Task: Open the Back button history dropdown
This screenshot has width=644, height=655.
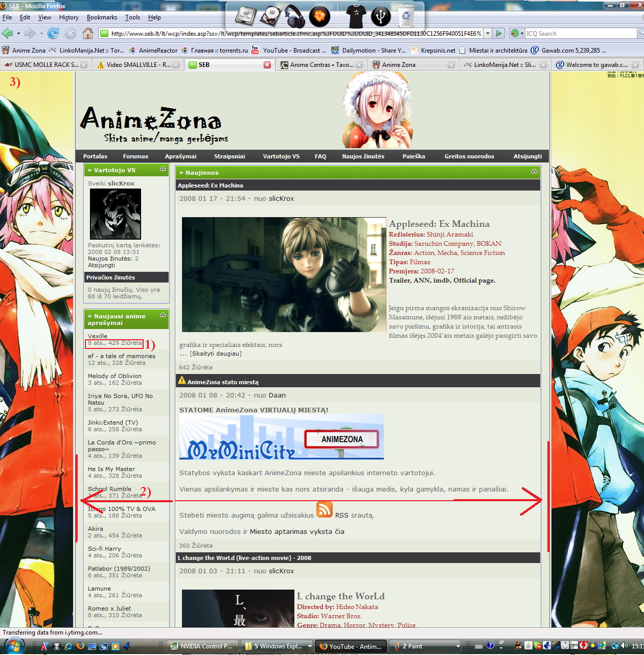Action: pyautogui.click(x=18, y=34)
